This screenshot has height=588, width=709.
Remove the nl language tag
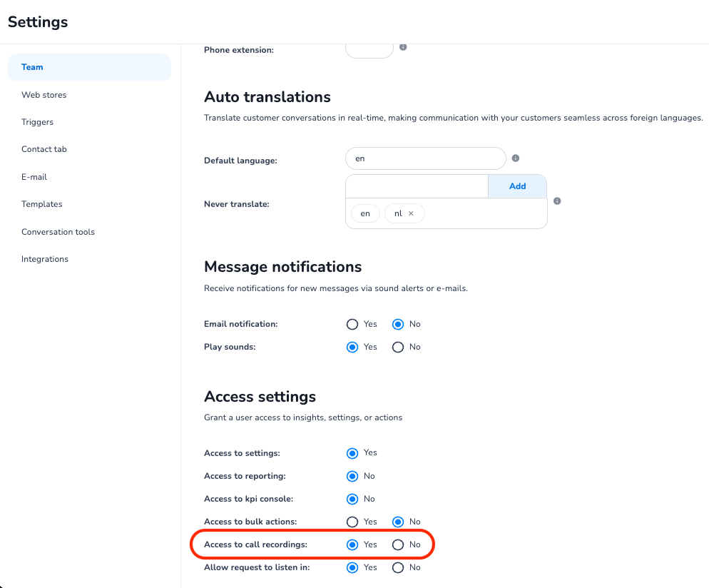tap(411, 213)
